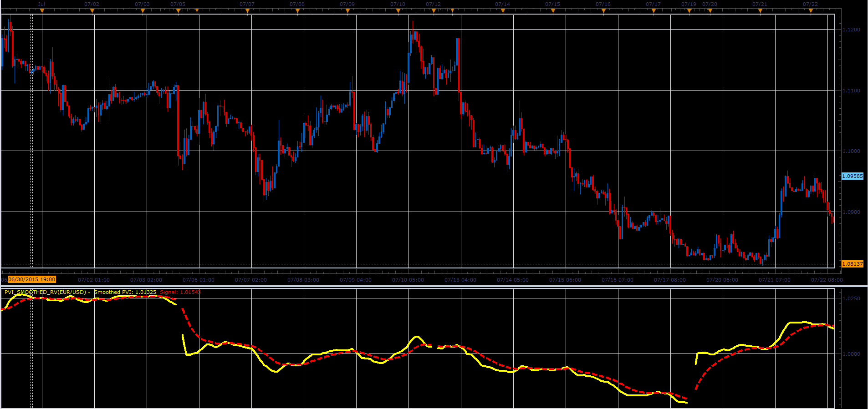This screenshot has height=409, width=868.
Task: Select the 07/02 orange day marker
Action: point(92,11)
